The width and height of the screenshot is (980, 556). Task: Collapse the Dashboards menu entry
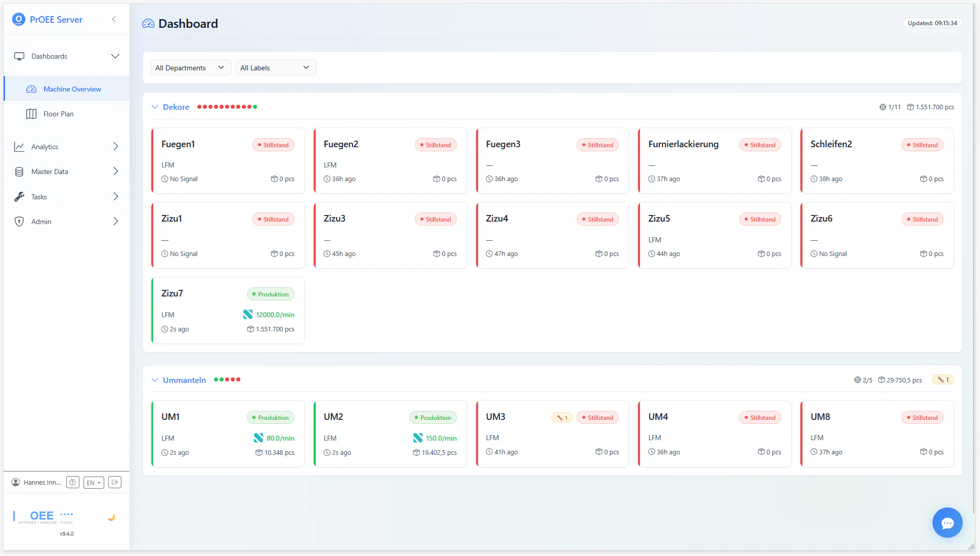pos(115,56)
